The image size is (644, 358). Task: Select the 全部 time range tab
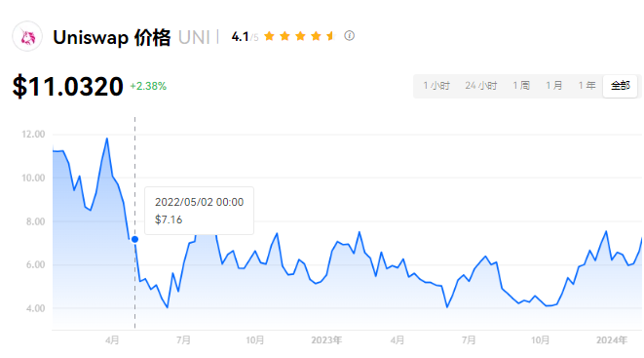621,86
